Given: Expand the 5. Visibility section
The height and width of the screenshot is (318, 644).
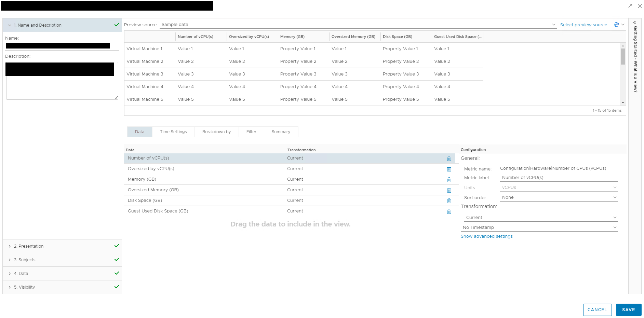Looking at the screenshot, I should [27, 287].
